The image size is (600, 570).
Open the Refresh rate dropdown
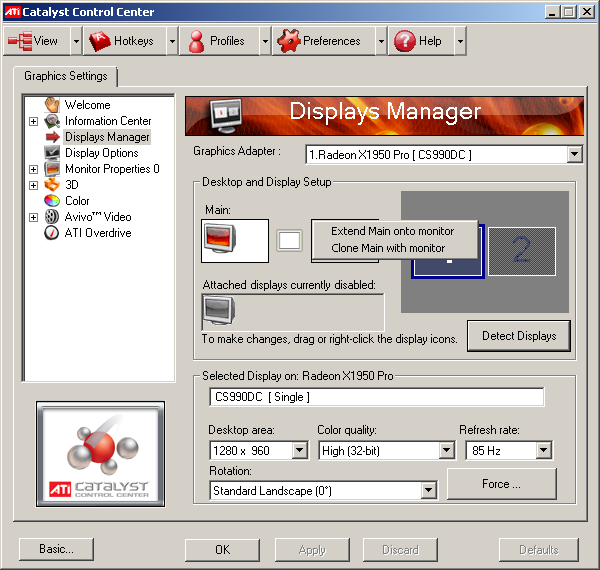click(x=543, y=450)
